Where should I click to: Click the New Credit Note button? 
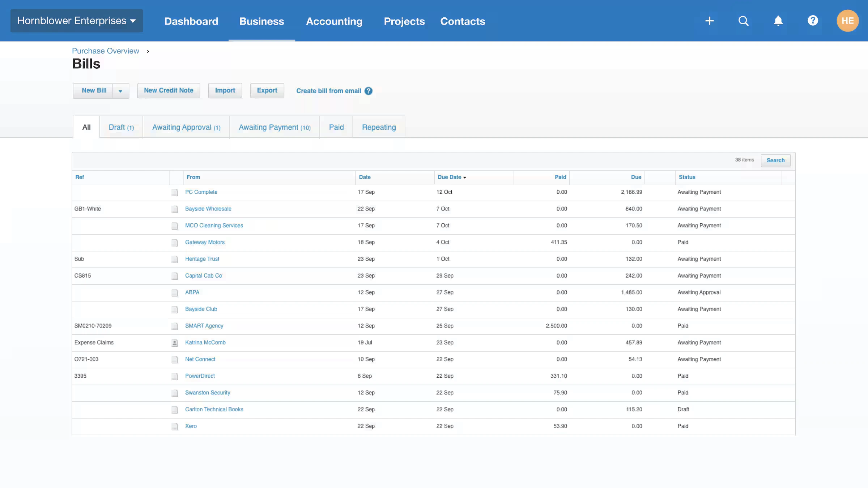[x=169, y=90]
